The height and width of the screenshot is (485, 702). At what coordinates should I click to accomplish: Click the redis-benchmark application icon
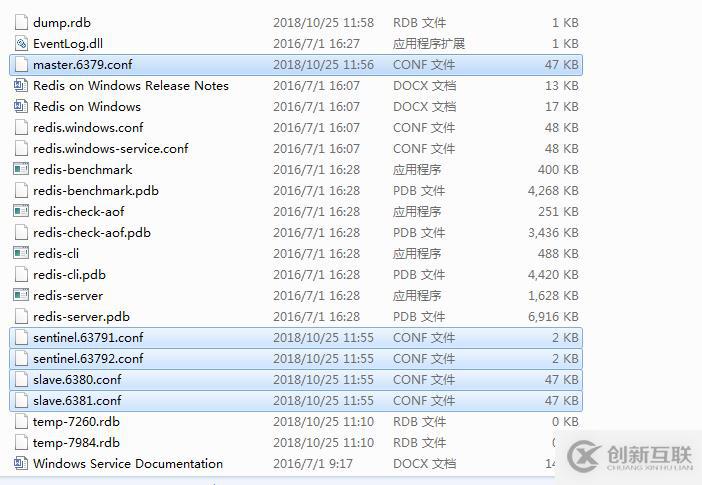21,169
